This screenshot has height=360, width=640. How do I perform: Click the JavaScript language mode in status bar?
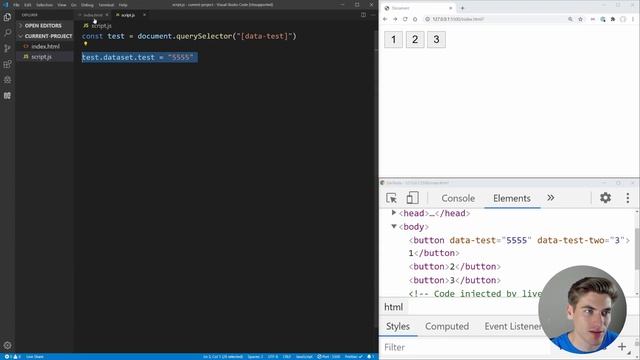click(304, 356)
